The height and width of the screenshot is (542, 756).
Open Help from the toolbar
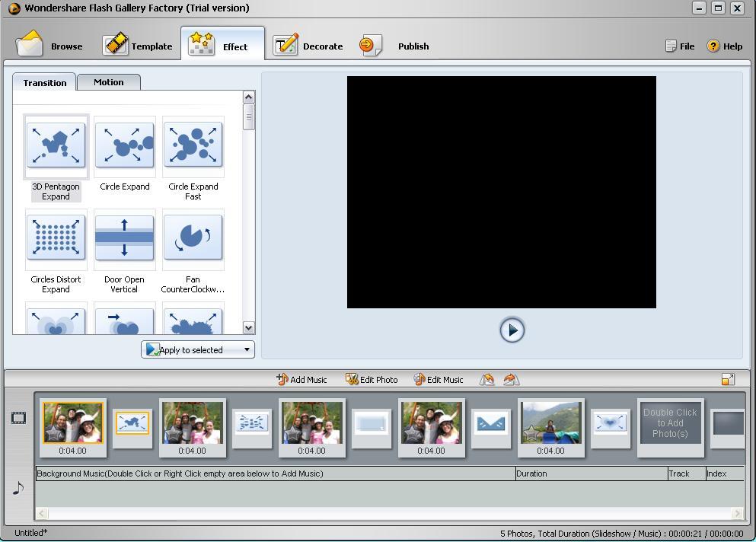[x=714, y=46]
